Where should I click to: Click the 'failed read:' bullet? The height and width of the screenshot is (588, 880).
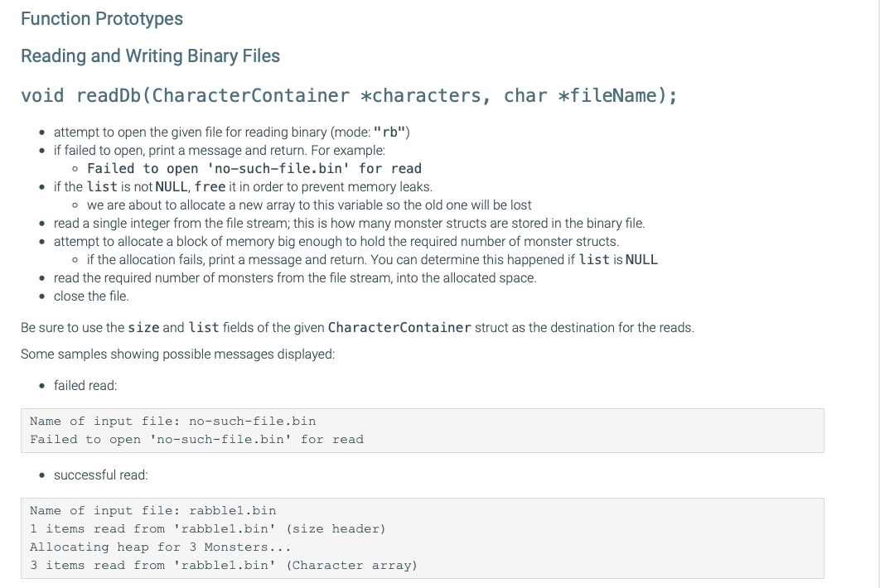(x=85, y=386)
